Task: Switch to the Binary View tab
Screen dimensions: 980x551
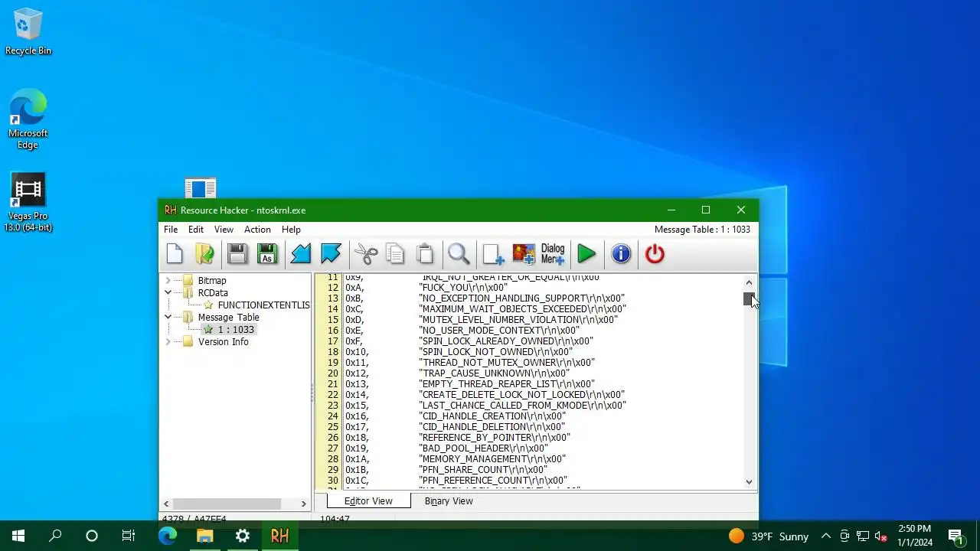Action: pos(449,501)
